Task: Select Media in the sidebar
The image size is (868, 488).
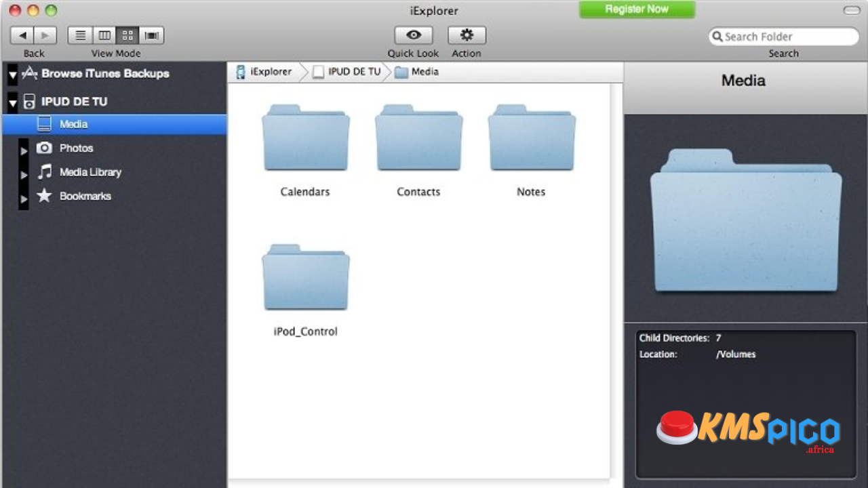Action: click(x=115, y=124)
